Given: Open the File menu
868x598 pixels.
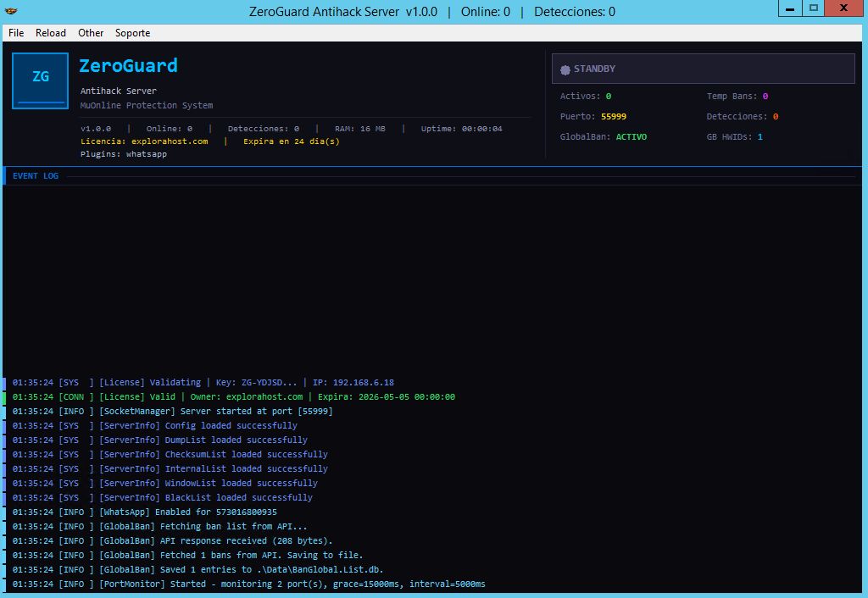Looking at the screenshot, I should 16,33.
